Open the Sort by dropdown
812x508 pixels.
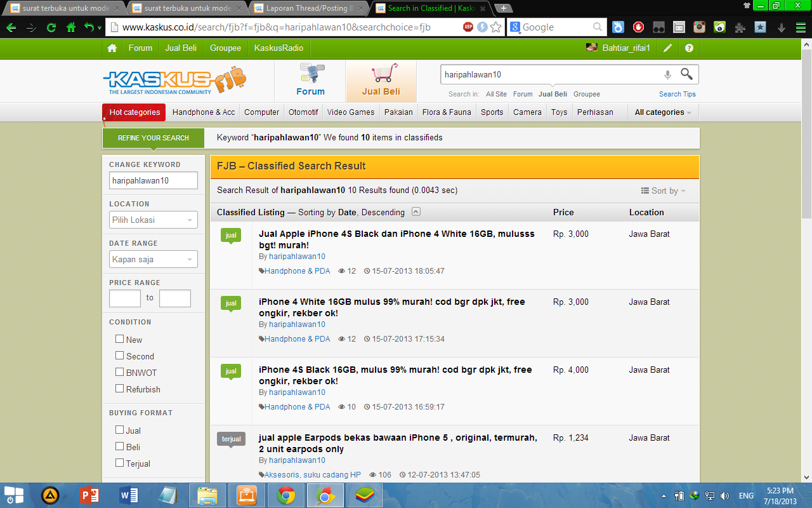664,190
